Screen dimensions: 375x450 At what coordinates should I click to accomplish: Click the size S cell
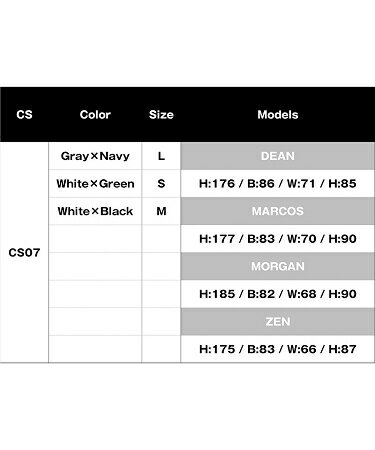(x=161, y=184)
